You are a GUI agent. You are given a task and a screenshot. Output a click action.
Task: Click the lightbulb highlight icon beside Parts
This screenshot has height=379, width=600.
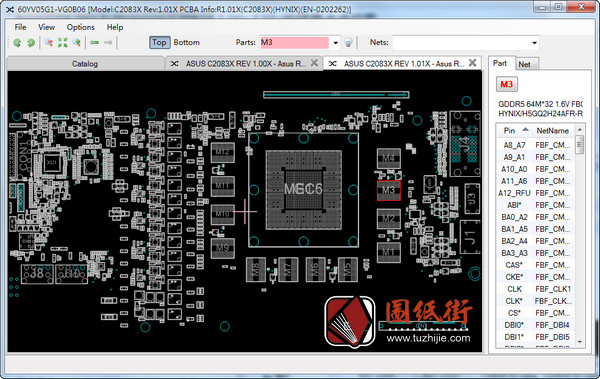pos(348,42)
